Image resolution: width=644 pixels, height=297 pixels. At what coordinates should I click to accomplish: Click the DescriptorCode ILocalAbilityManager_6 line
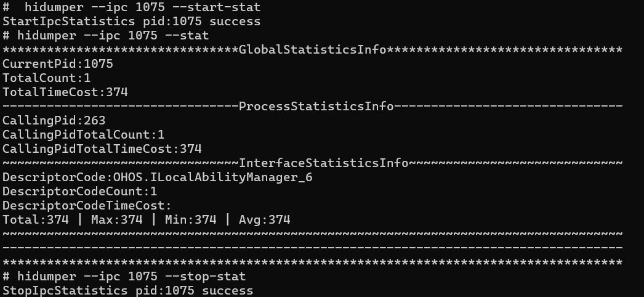click(161, 177)
